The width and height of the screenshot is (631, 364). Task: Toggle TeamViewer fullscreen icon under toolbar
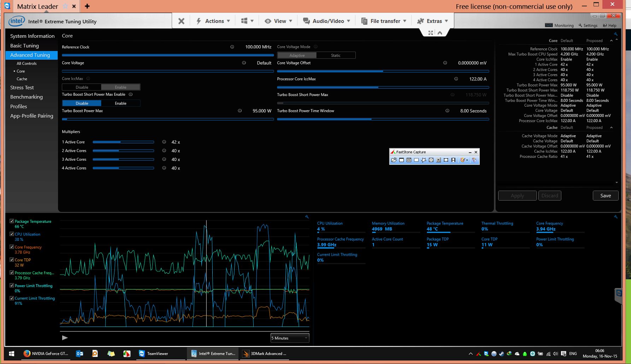[x=431, y=33]
